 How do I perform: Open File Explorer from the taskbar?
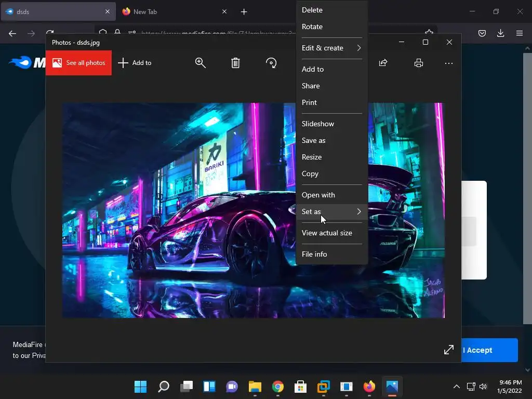coord(255,387)
